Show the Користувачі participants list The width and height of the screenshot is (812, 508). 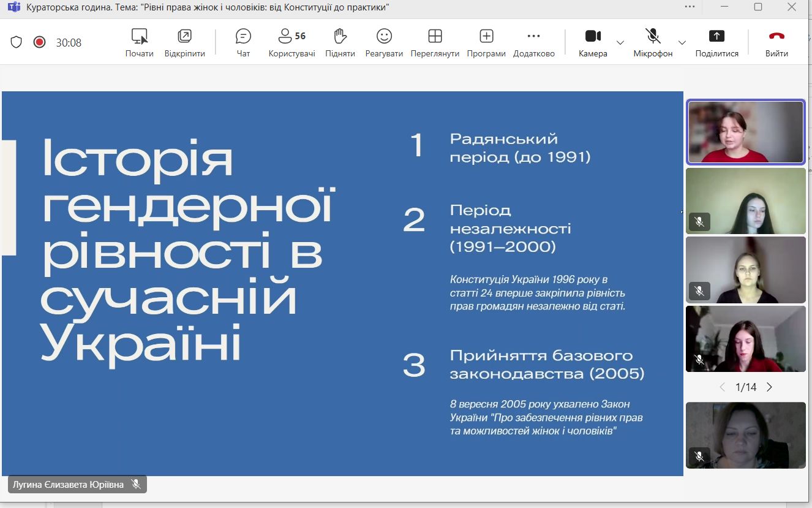(291, 42)
